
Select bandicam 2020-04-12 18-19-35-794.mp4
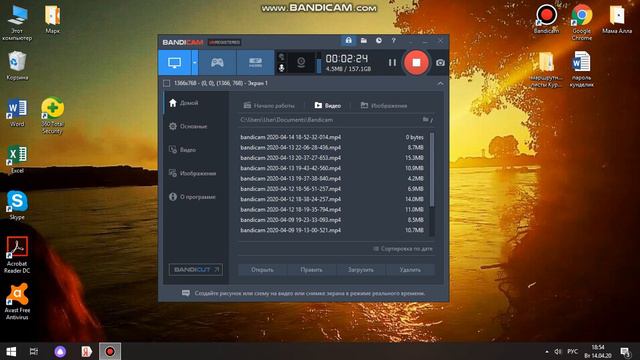(x=332, y=209)
